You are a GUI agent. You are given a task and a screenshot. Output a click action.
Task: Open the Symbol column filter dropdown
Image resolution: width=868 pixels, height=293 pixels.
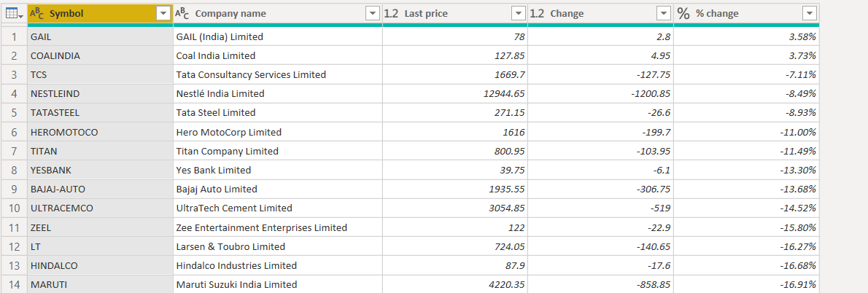[x=163, y=13]
